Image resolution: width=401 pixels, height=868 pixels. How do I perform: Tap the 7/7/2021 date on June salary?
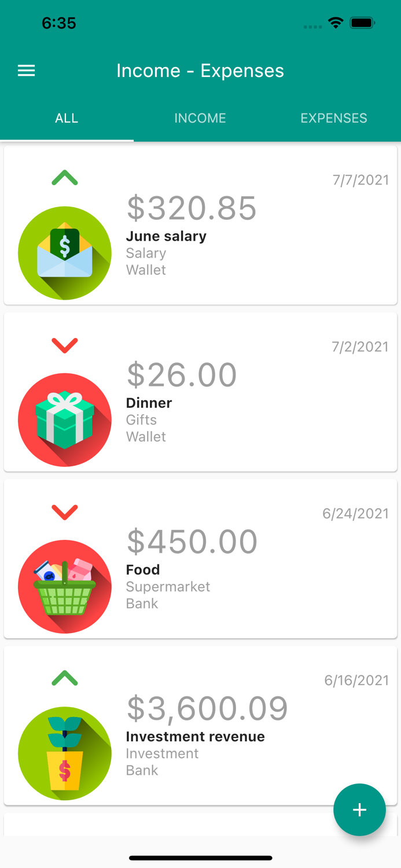[x=360, y=179]
